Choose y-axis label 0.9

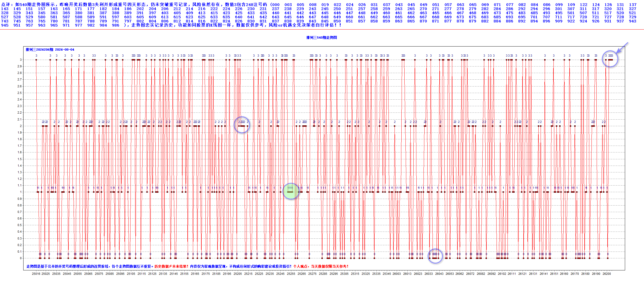(19, 199)
